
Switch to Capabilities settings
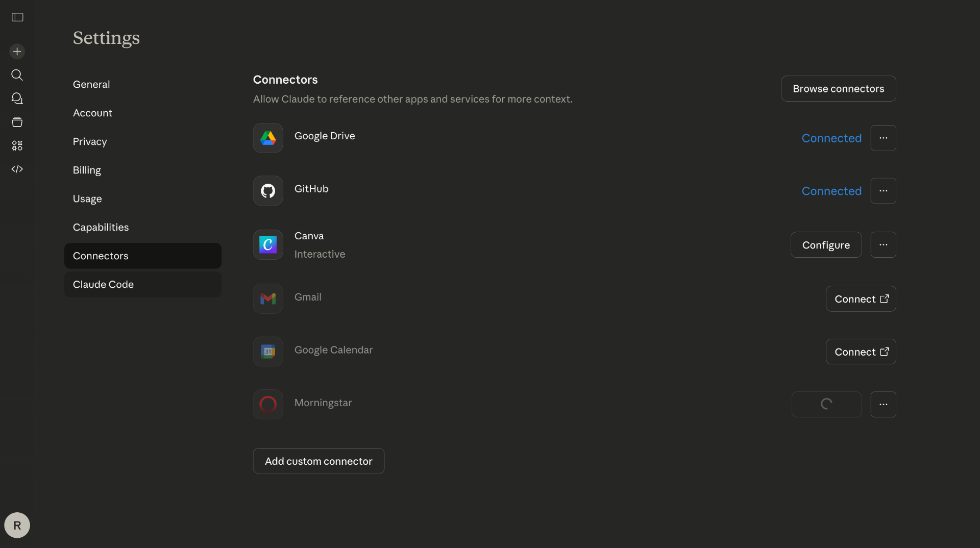(143, 227)
